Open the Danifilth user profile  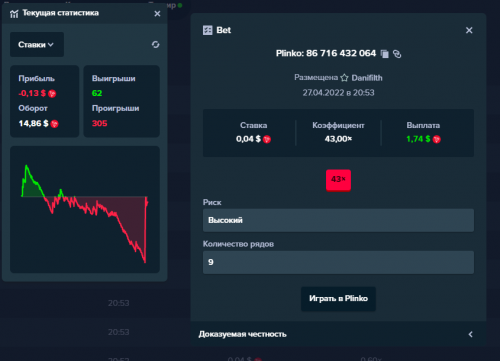coord(367,78)
